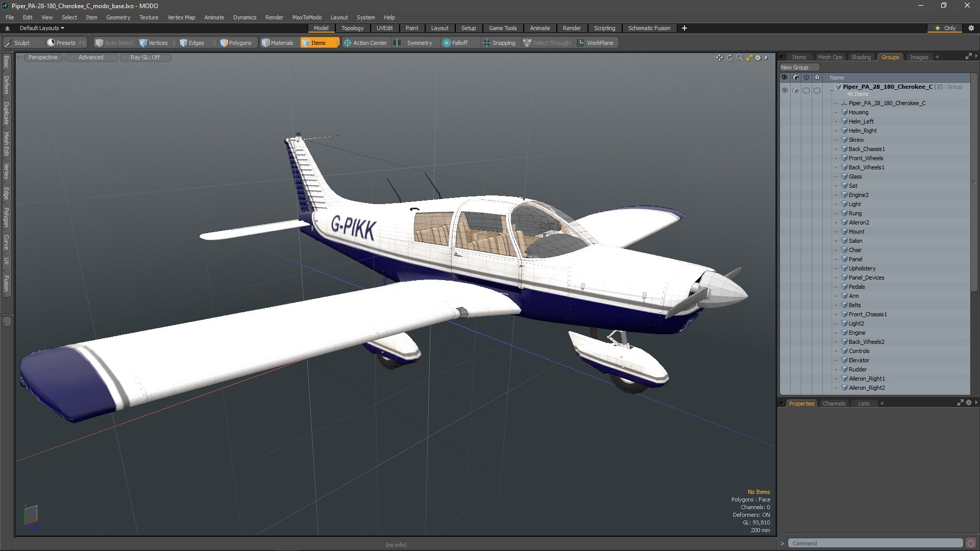The height and width of the screenshot is (551, 980).
Task: Open the Perspective view type dropdown
Action: click(x=43, y=58)
